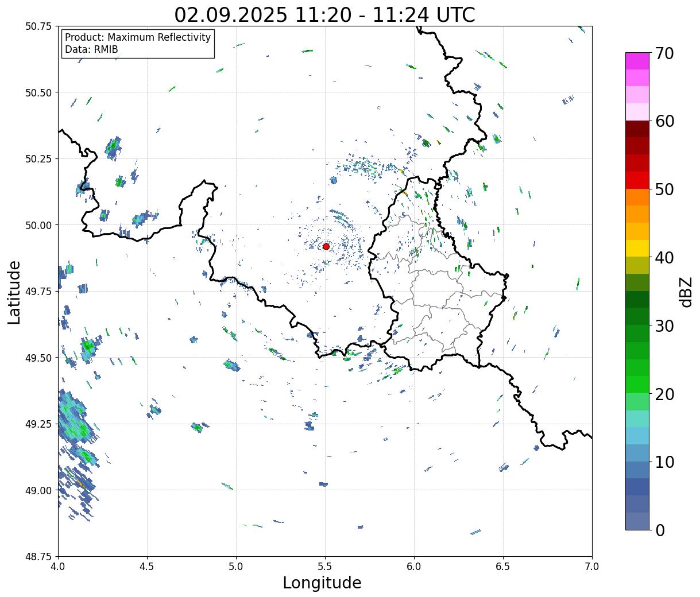Click the 'Latitude' axis label
Viewport: 700px width, 597px height.
(14, 292)
